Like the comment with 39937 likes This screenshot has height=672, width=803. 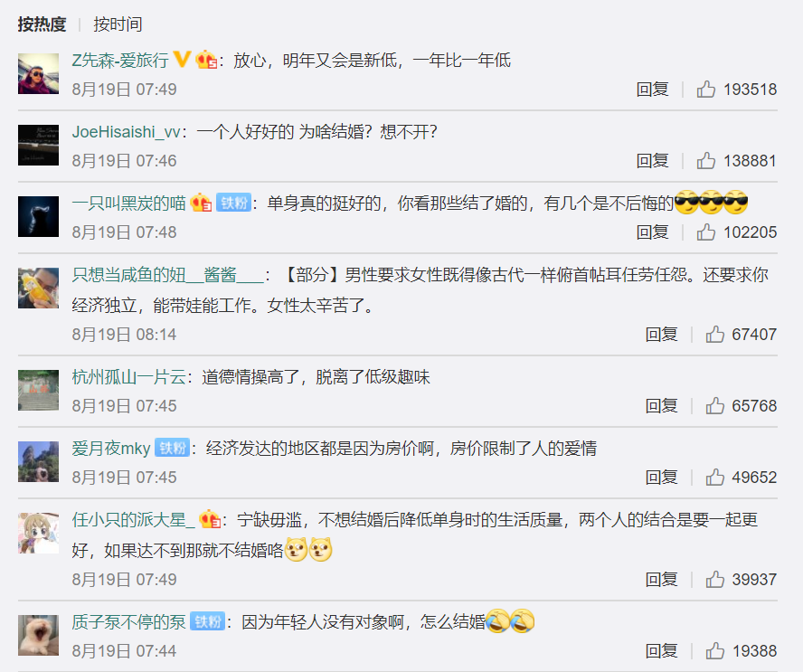tap(715, 579)
